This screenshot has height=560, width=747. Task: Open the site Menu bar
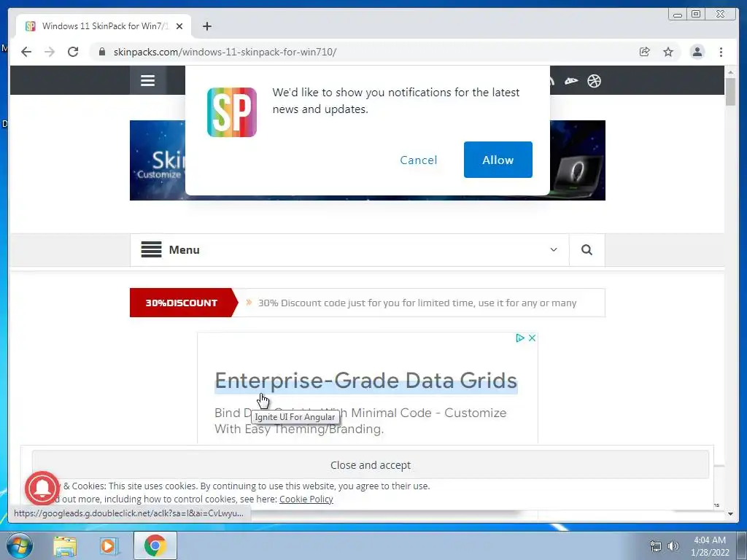(349, 249)
